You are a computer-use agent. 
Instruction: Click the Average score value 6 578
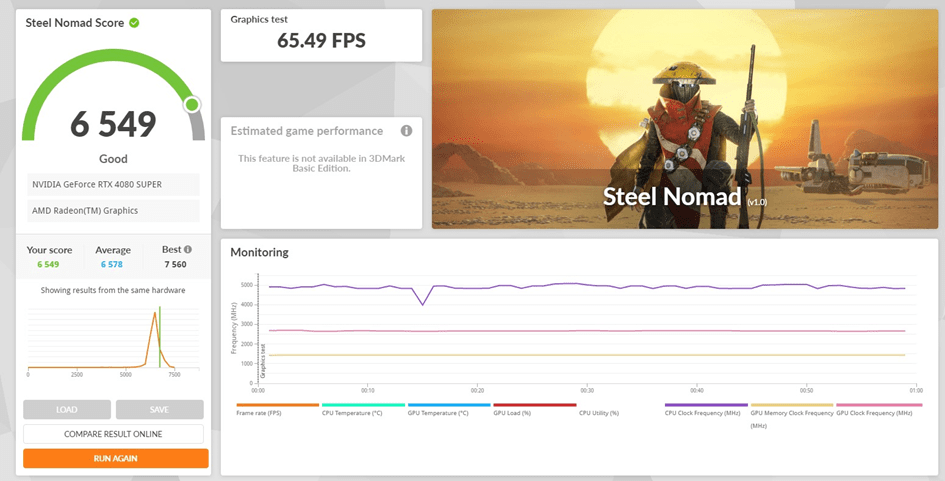[111, 264]
